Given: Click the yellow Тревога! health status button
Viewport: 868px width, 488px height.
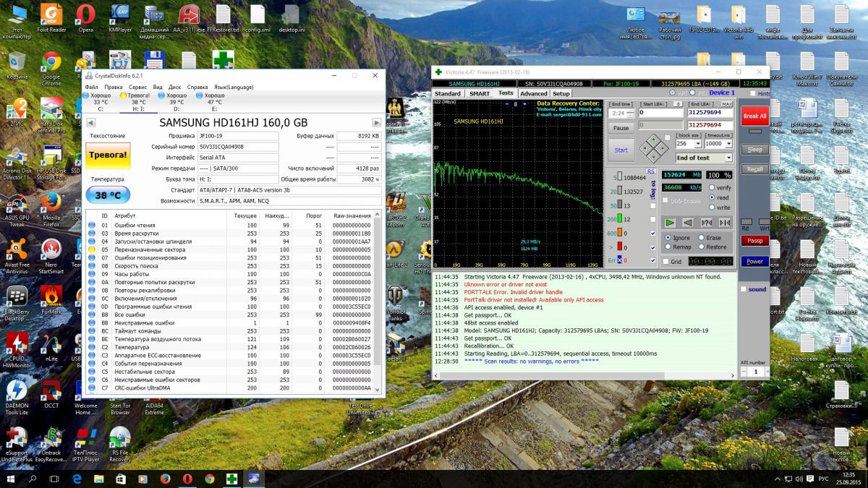Looking at the screenshot, I should (x=108, y=155).
